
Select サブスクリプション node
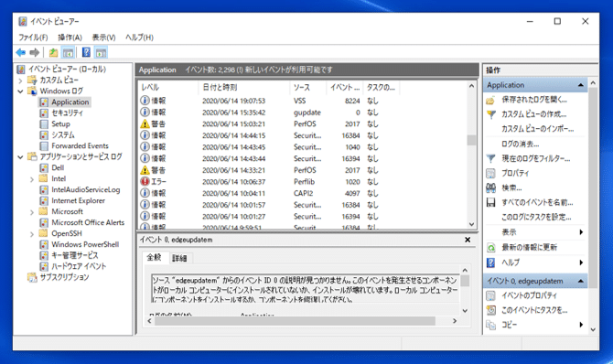click(65, 277)
